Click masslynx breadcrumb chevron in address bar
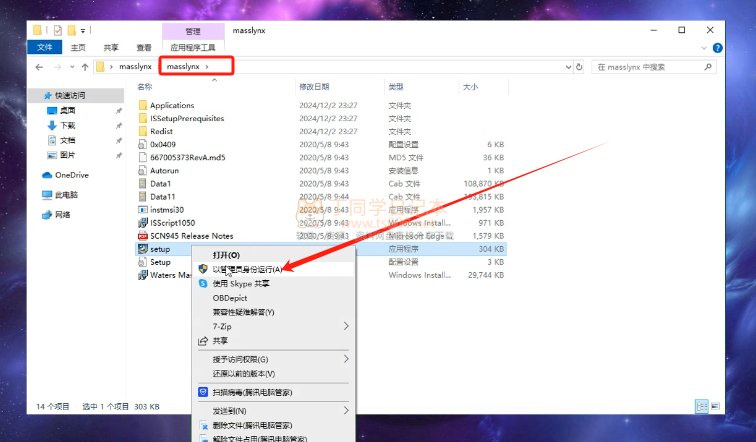Screen dimensions: 756x442 pyautogui.click(x=207, y=67)
